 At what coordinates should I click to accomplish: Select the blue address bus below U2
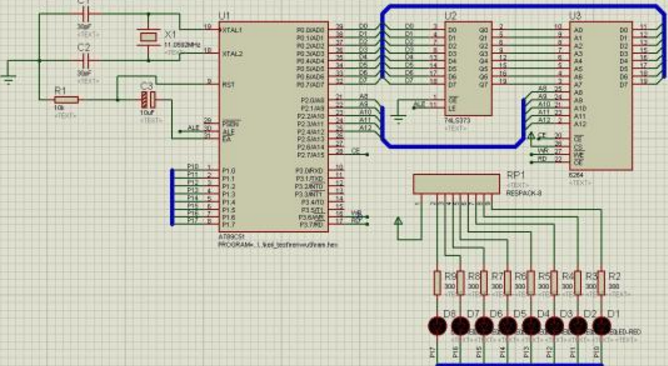[x=453, y=145]
